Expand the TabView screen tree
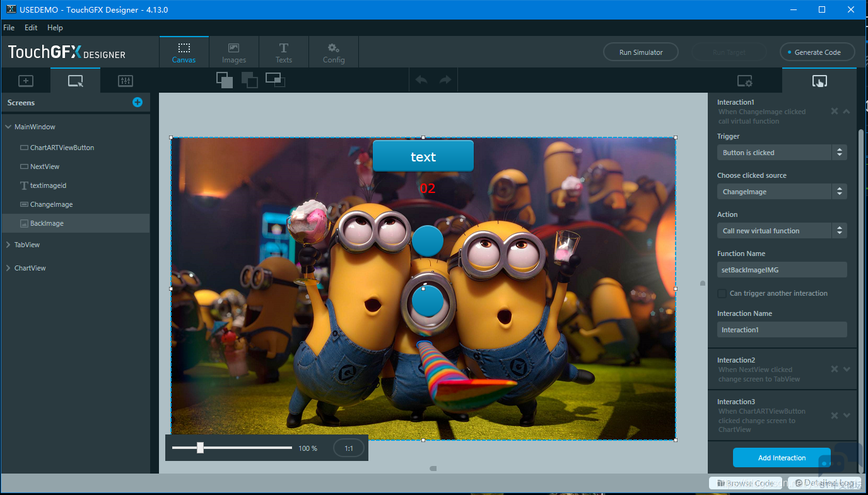The width and height of the screenshot is (868, 495). pos(8,245)
